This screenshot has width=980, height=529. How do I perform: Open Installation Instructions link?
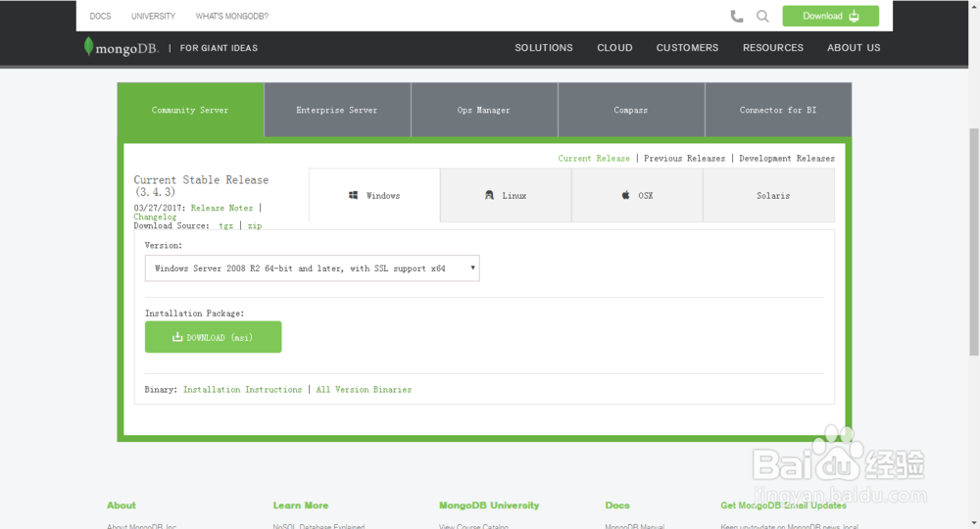(242, 390)
